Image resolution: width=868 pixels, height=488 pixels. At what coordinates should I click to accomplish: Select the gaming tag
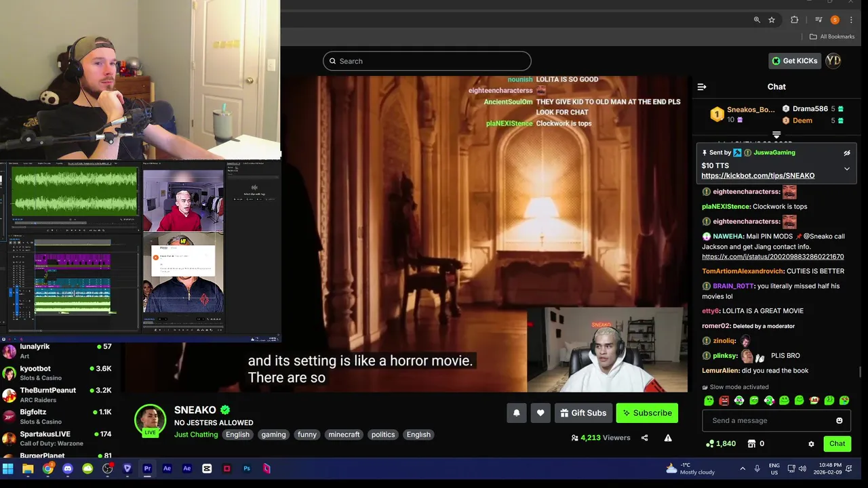click(x=274, y=434)
